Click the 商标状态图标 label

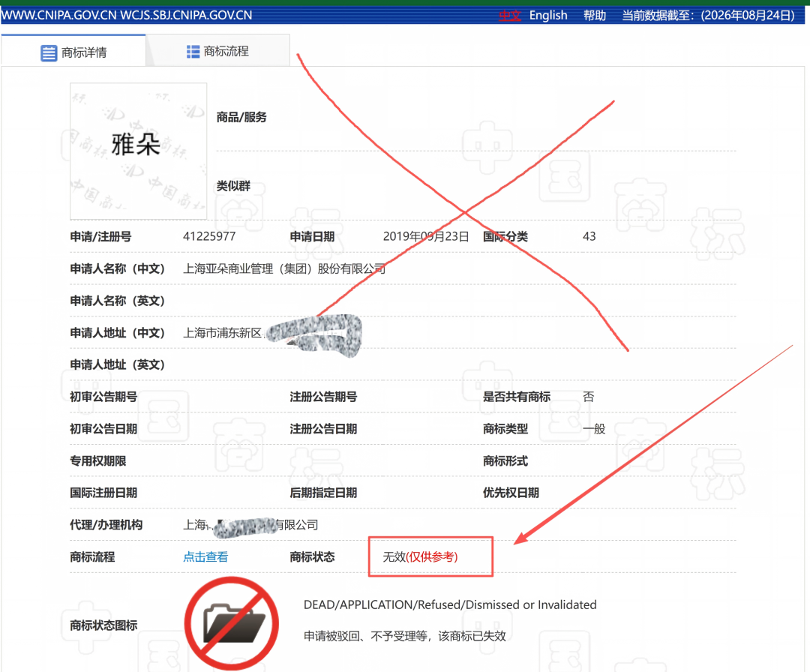[103, 625]
